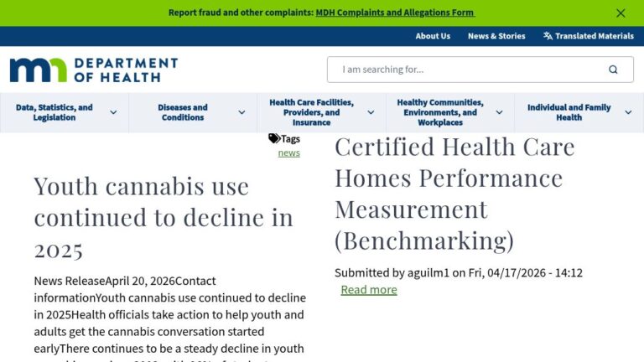Click the search magnifier icon
This screenshot has height=362, width=644.
tap(613, 70)
